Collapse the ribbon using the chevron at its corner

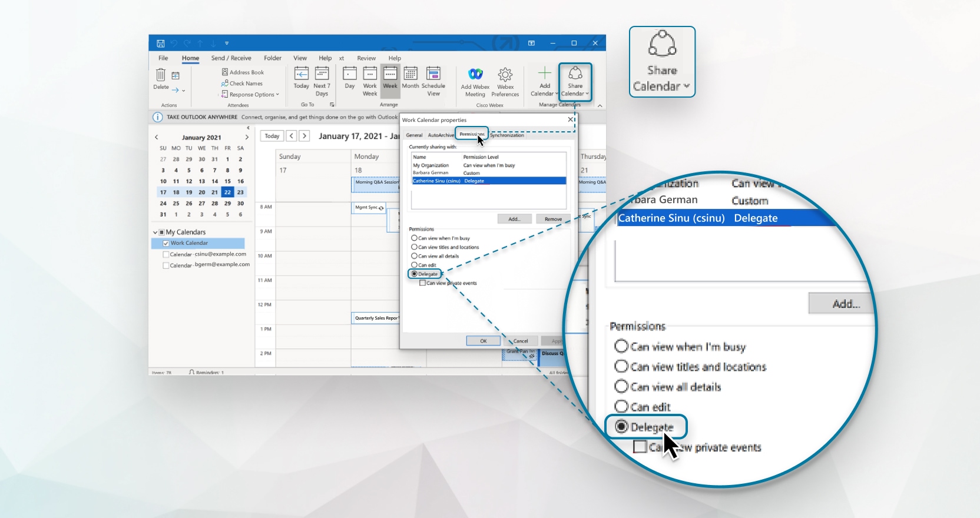click(x=600, y=105)
